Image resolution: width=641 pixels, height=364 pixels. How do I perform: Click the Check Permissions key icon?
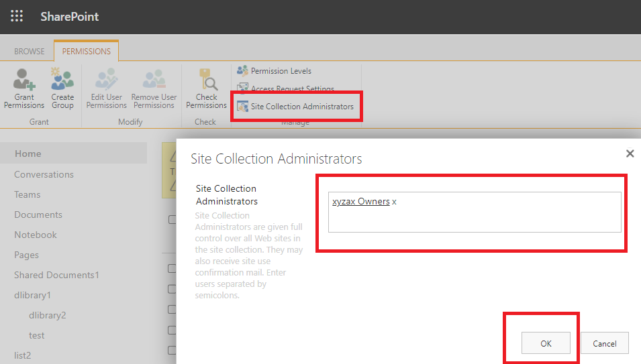coord(208,80)
